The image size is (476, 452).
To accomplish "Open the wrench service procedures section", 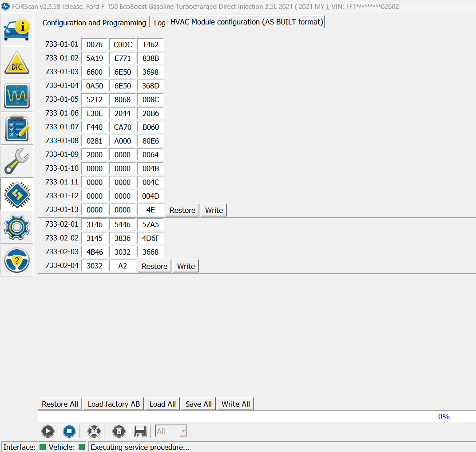I will coord(17,161).
